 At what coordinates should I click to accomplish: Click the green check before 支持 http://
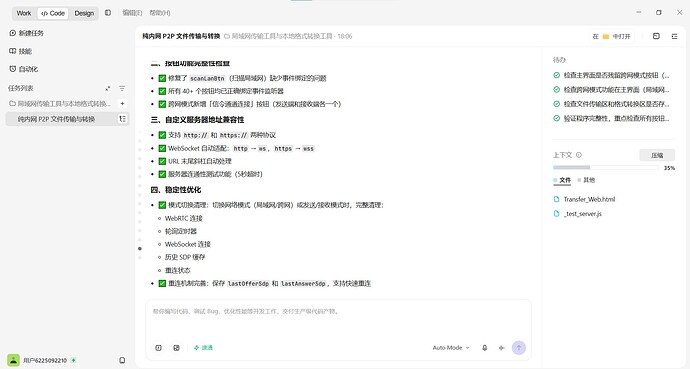162,135
